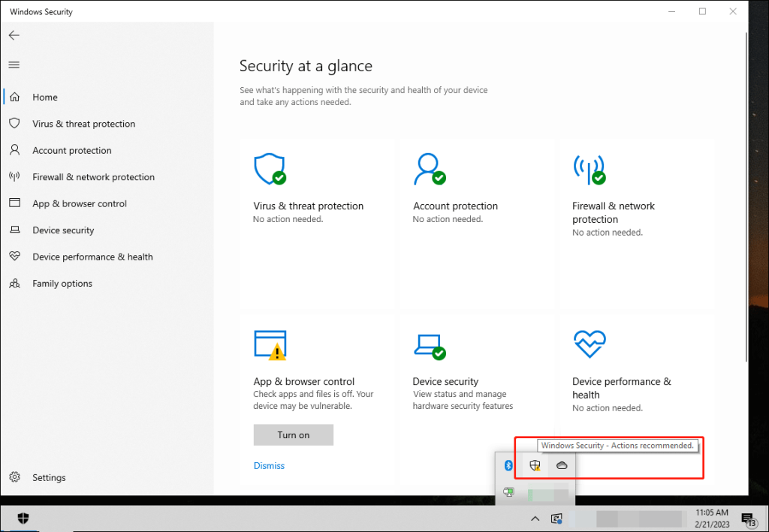Click Windows Security shield in tray overflow
The height and width of the screenshot is (532, 769).
click(x=535, y=466)
